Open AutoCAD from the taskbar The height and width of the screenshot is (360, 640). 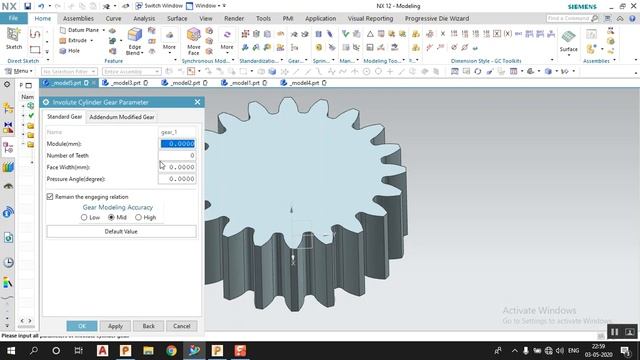coord(102,351)
